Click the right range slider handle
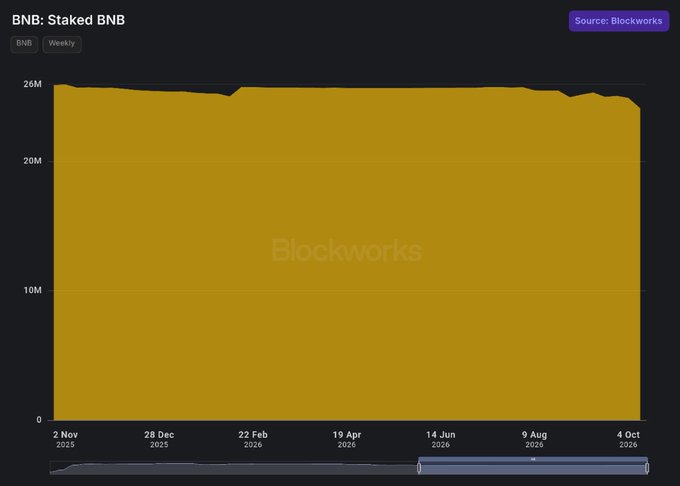Screen dimensions: 680x486 pyautogui.click(x=647, y=468)
